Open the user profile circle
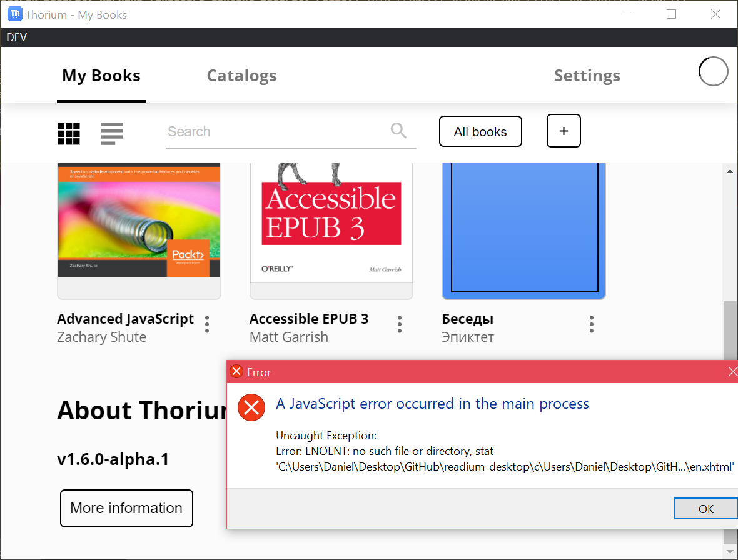 pyautogui.click(x=713, y=71)
